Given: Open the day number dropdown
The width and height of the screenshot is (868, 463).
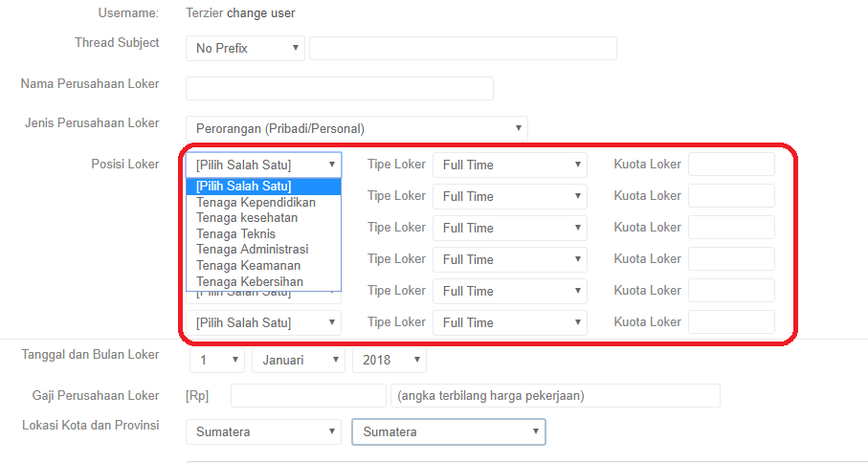Looking at the screenshot, I should (x=215, y=360).
